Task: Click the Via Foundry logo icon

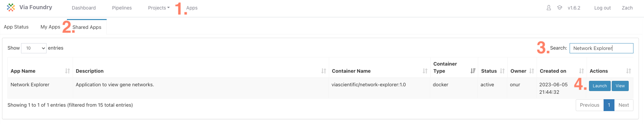Action: point(11,7)
